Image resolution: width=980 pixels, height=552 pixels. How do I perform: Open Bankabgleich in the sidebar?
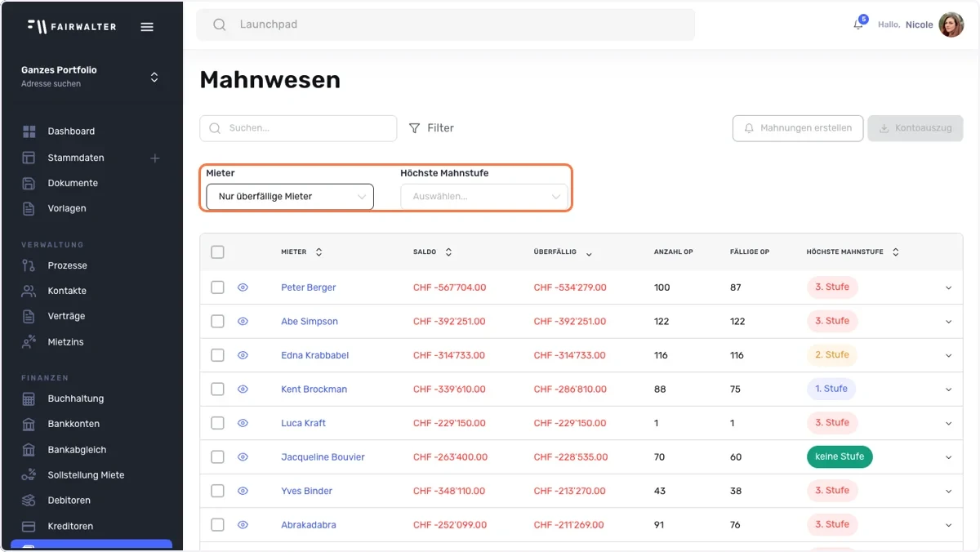click(x=77, y=450)
